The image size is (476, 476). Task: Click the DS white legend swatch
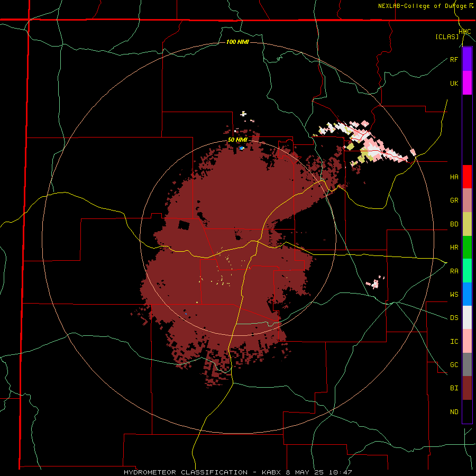[x=467, y=317]
